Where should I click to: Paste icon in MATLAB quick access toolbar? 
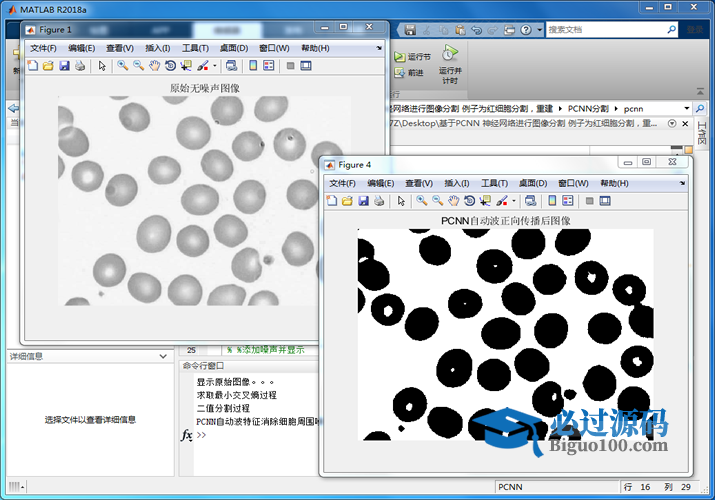pos(460,30)
